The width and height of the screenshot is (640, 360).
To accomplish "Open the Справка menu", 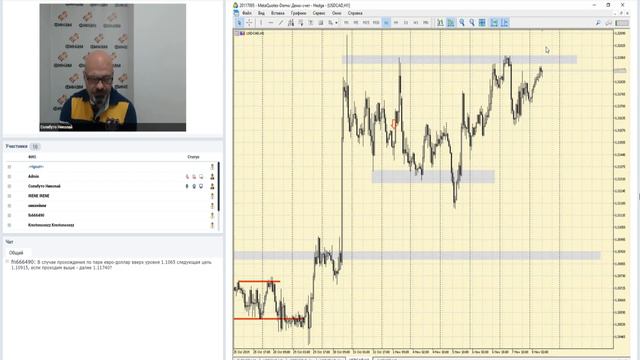I will 355,13.
